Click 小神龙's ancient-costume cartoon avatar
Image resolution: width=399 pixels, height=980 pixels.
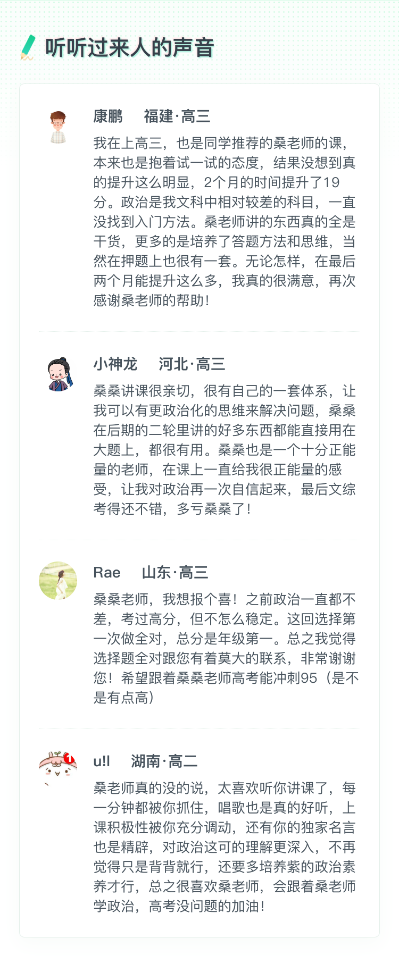click(x=59, y=375)
